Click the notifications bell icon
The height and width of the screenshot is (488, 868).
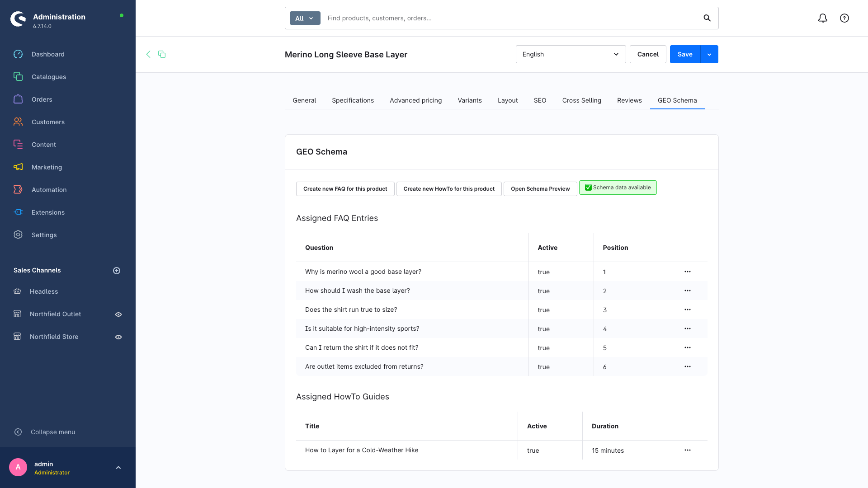pyautogui.click(x=823, y=18)
